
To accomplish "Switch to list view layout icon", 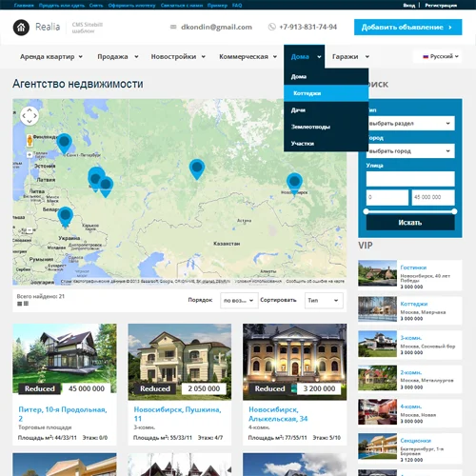I will pyautogui.click(x=19, y=304).
